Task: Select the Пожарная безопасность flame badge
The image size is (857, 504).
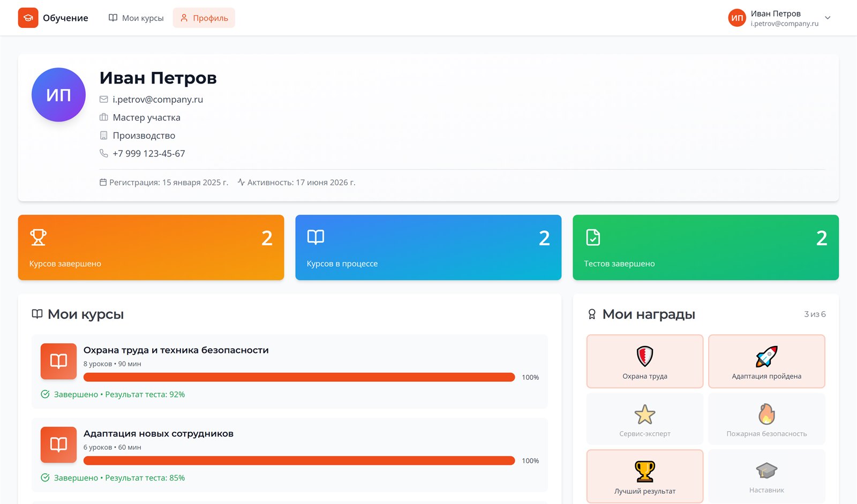Action: (x=766, y=419)
